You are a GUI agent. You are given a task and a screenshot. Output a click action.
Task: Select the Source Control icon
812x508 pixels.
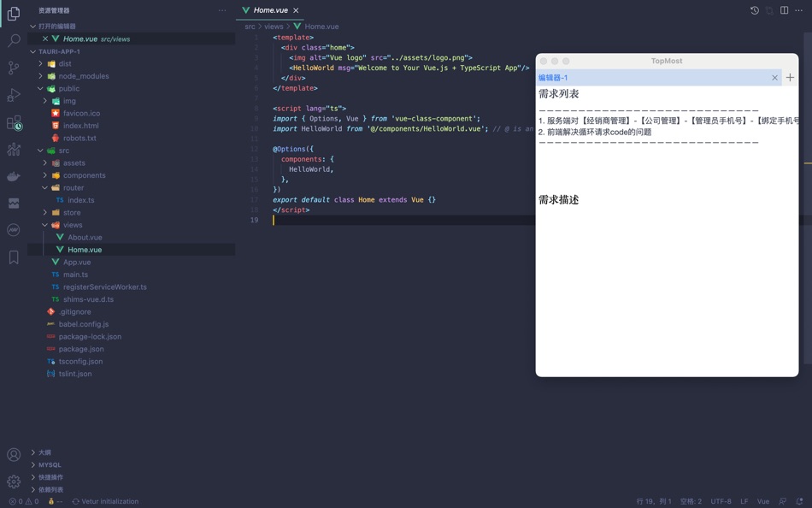[x=13, y=67]
